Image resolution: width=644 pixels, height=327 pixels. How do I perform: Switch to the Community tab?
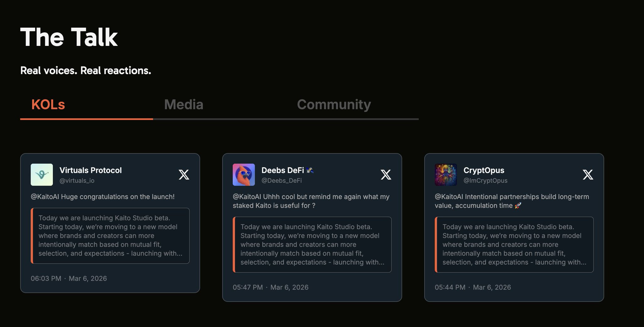coord(334,105)
